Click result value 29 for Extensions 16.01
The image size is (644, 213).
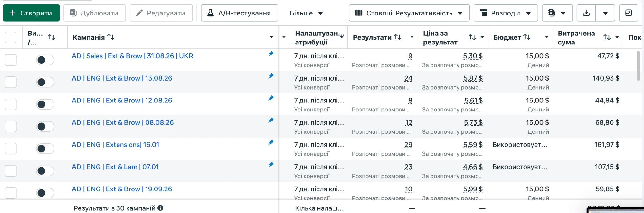408,145
